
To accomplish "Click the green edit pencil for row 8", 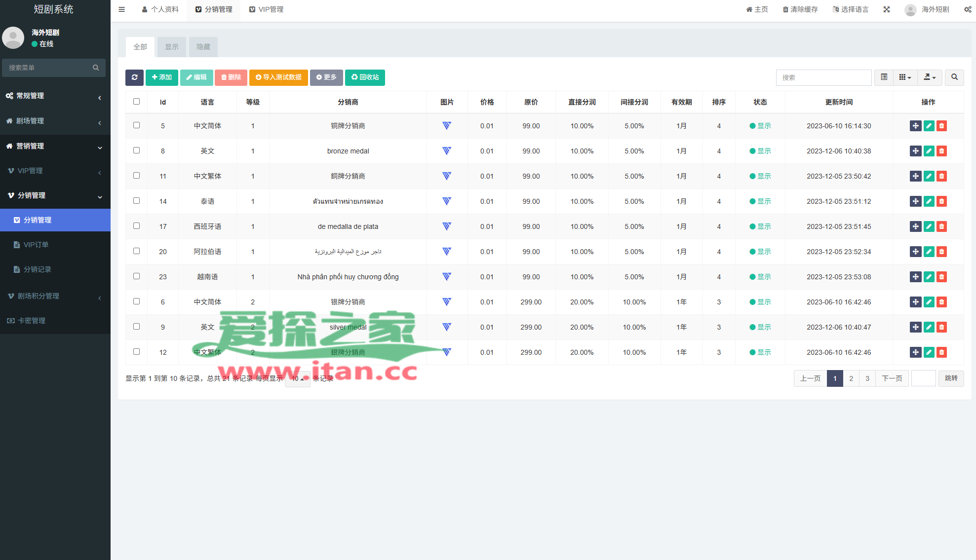I will [x=929, y=151].
